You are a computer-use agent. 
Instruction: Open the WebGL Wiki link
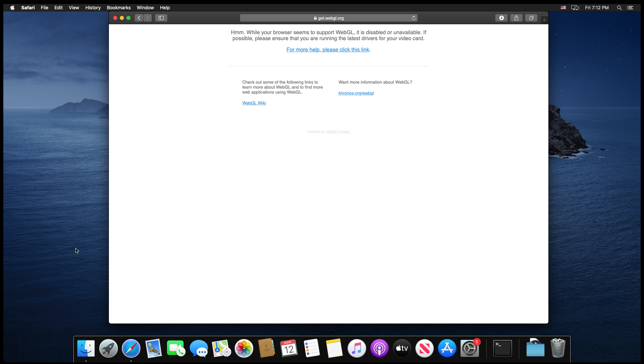click(254, 103)
